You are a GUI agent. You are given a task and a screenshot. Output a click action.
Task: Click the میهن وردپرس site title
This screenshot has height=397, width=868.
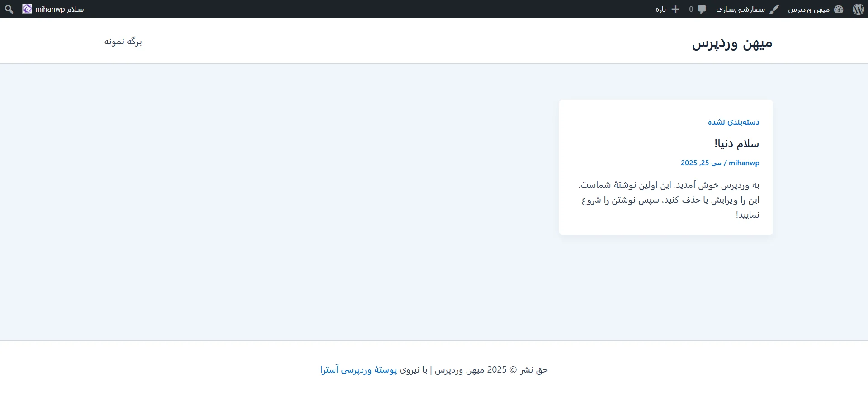pyautogui.click(x=732, y=43)
